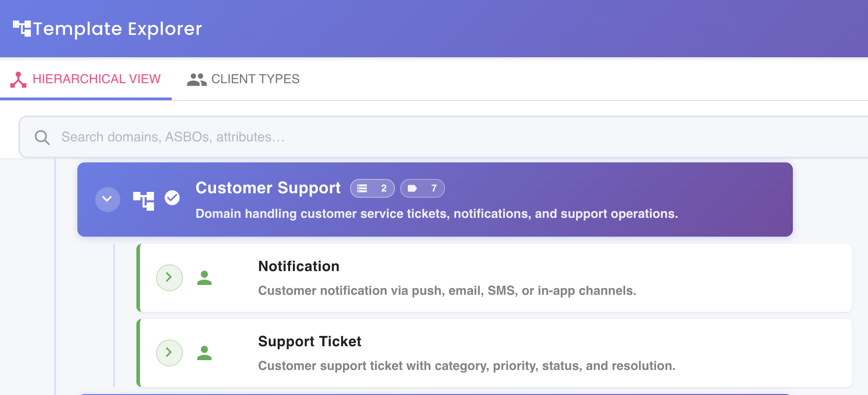Click the search magnifier icon
The image size is (868, 395).
coord(42,137)
